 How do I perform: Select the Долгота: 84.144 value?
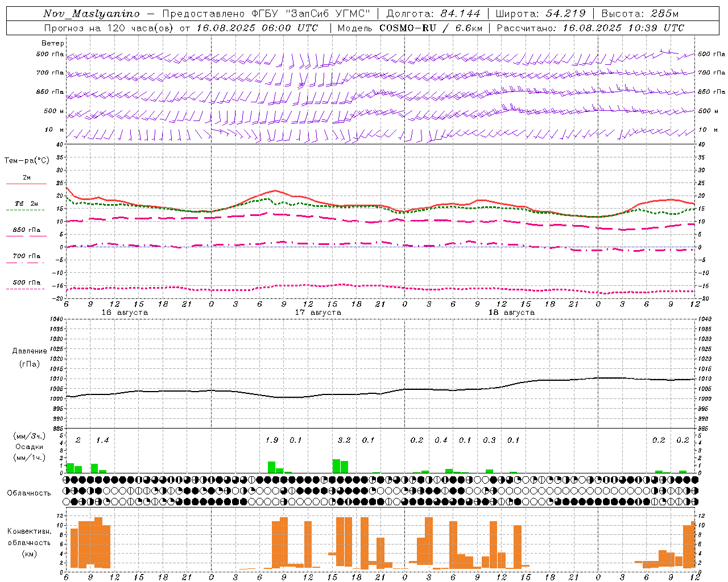tap(433, 14)
